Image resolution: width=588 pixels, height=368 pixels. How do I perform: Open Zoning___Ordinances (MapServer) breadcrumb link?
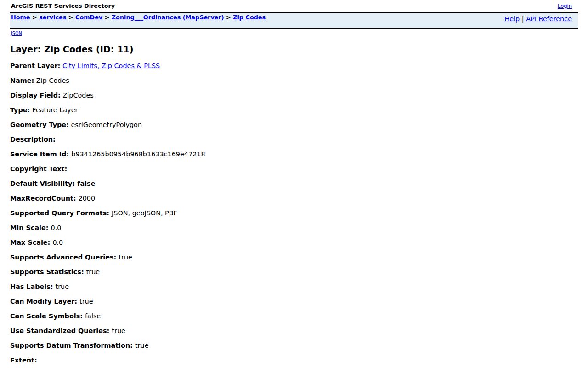(x=168, y=17)
